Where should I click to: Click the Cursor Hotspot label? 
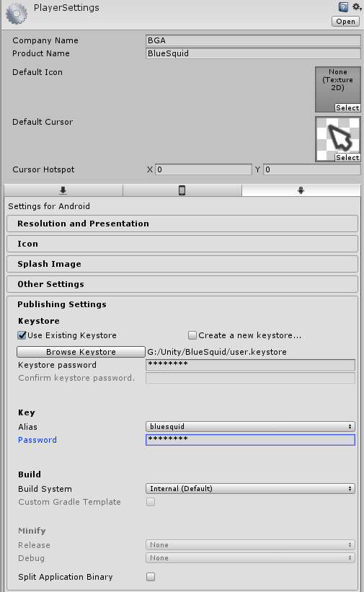tap(43, 169)
